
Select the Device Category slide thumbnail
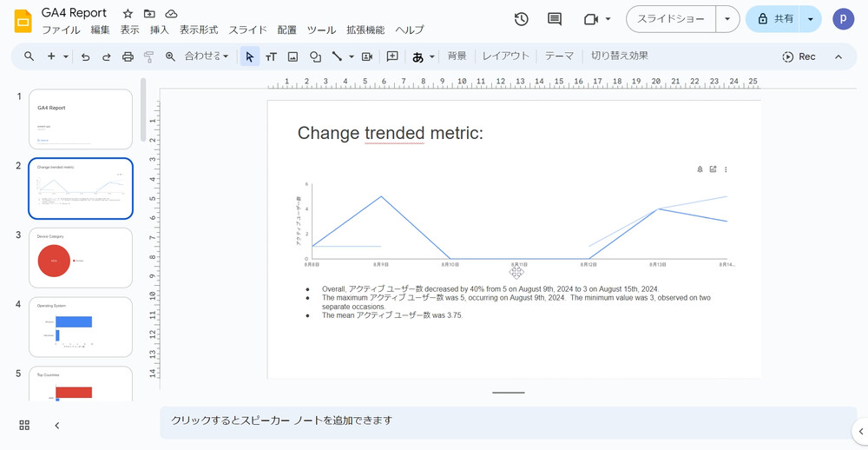click(81, 258)
